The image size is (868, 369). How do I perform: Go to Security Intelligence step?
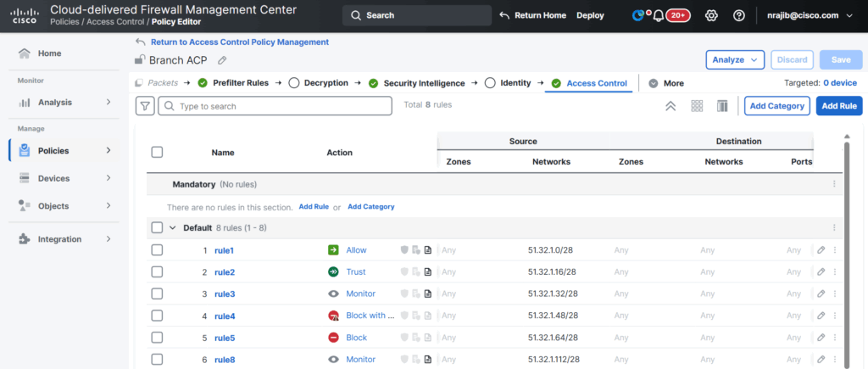coord(417,83)
